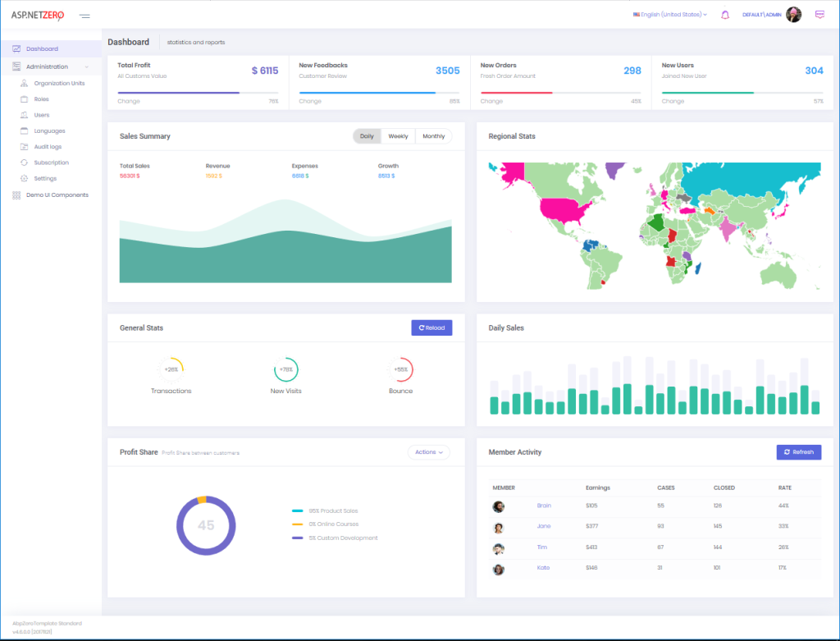Open the chat bubble icon
The height and width of the screenshot is (641, 840).
point(819,14)
